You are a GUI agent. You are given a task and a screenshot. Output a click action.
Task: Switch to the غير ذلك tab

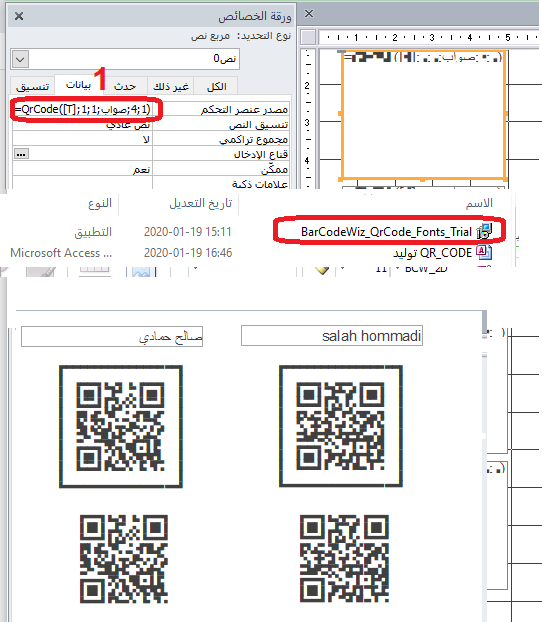click(x=171, y=86)
